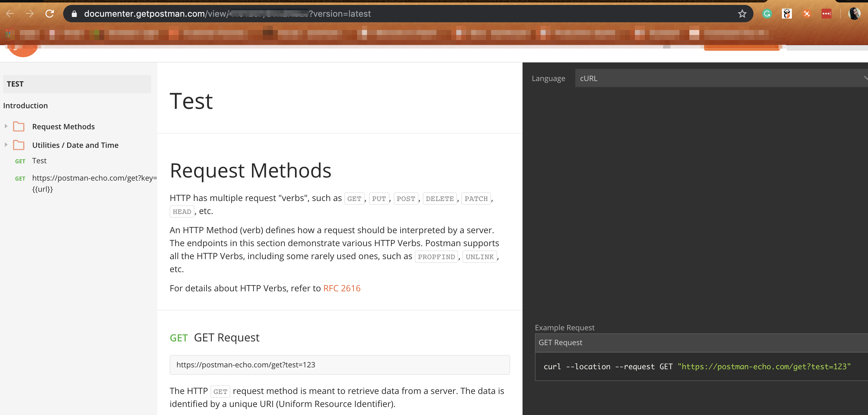Viewport: 868px width, 415px height.
Task: Click the Utilities folder icon
Action: click(19, 145)
